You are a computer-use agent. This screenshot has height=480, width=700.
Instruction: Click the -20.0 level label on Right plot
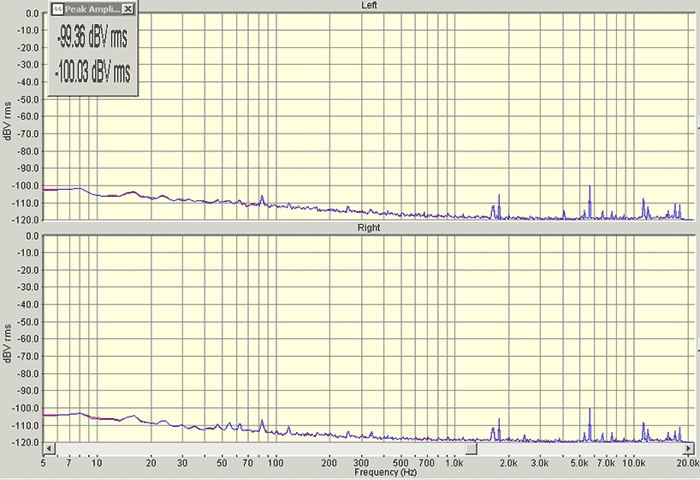click(x=29, y=270)
